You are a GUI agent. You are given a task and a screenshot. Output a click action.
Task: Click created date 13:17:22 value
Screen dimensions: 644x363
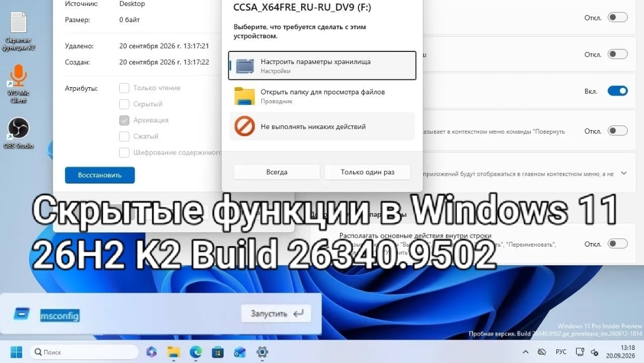click(x=164, y=62)
